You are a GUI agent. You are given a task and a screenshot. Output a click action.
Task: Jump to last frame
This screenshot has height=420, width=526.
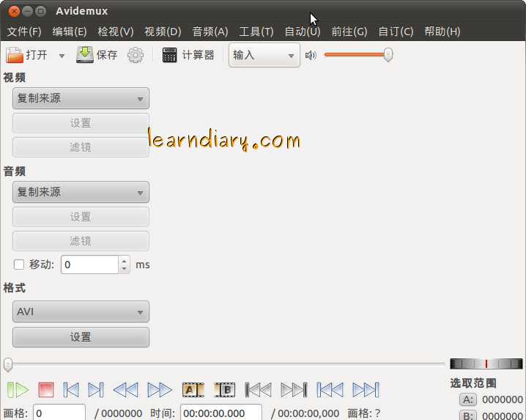pyautogui.click(x=366, y=390)
